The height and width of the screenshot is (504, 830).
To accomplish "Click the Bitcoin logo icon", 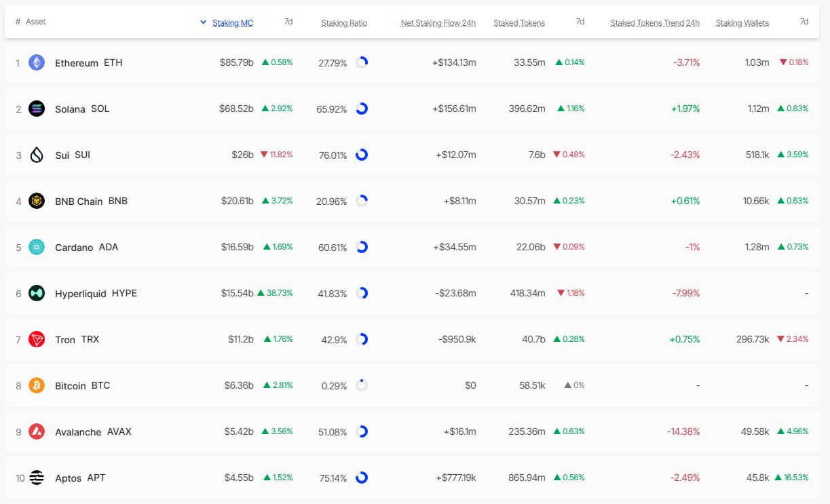I will coord(37,385).
